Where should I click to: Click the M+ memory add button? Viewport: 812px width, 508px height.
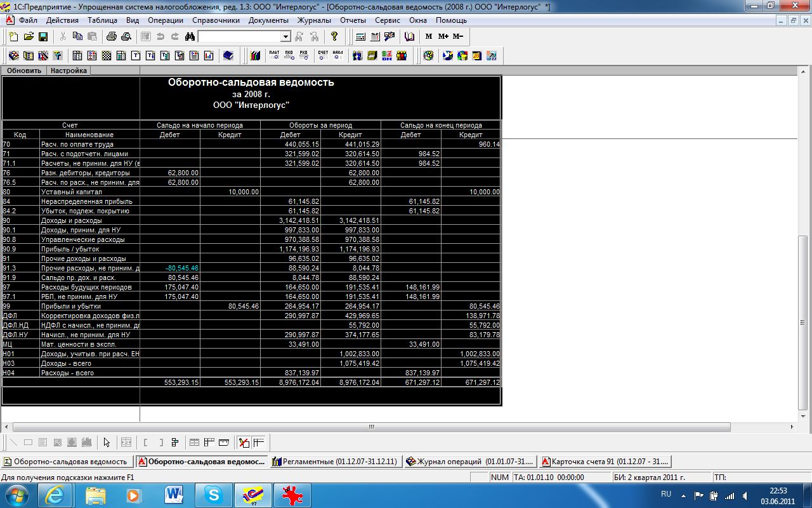tap(443, 37)
